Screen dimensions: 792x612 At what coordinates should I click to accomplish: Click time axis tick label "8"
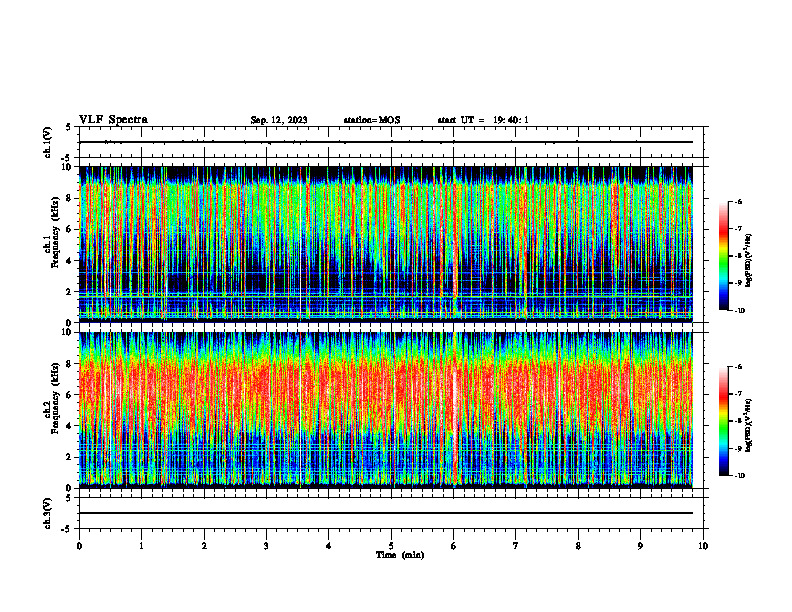click(x=578, y=546)
